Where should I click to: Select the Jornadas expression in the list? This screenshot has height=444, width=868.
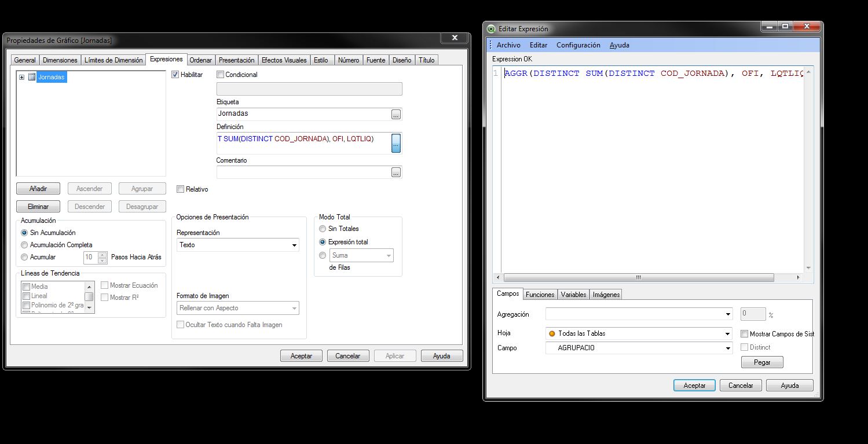click(52, 77)
